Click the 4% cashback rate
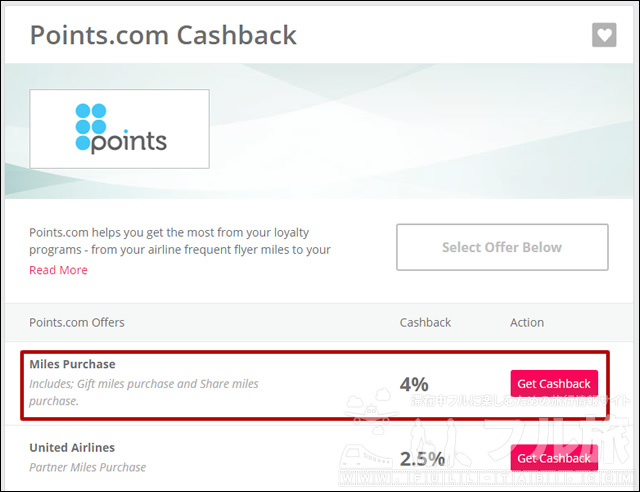The width and height of the screenshot is (640, 492). [x=414, y=384]
